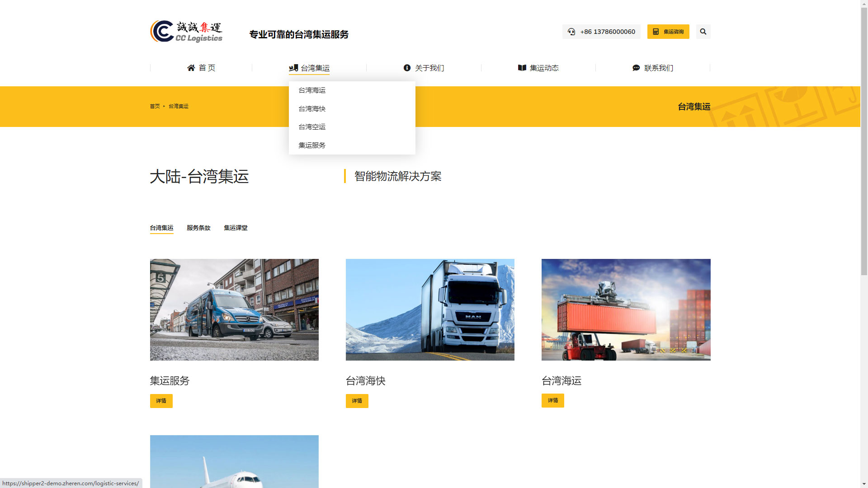Click the 大陆-台湾集运 heading
This screenshot has width=868, height=488.
(x=199, y=177)
